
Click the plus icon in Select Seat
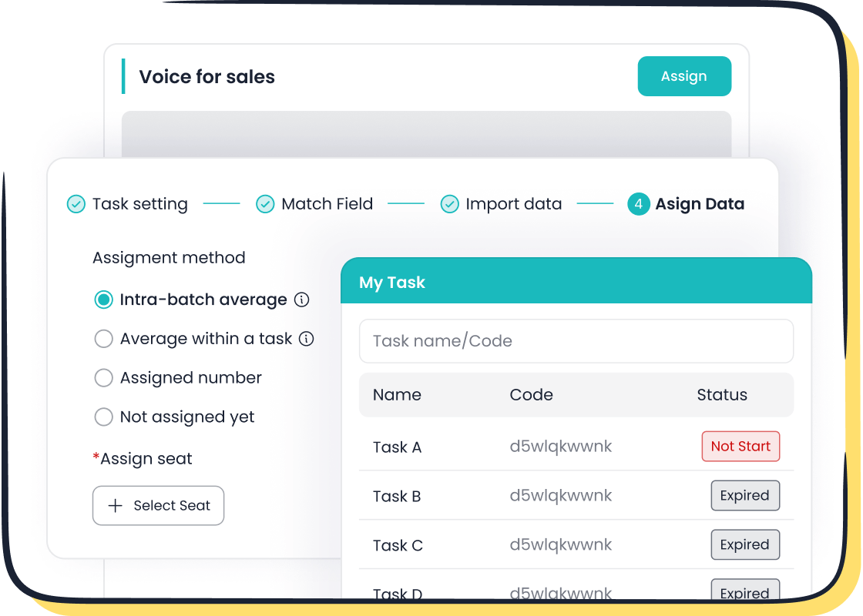click(x=114, y=505)
